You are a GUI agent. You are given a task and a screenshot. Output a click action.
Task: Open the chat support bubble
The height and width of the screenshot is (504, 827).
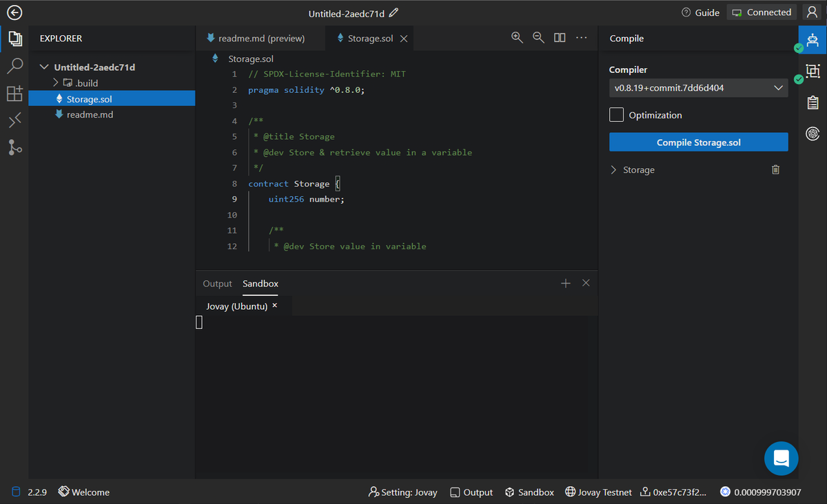pyautogui.click(x=781, y=458)
